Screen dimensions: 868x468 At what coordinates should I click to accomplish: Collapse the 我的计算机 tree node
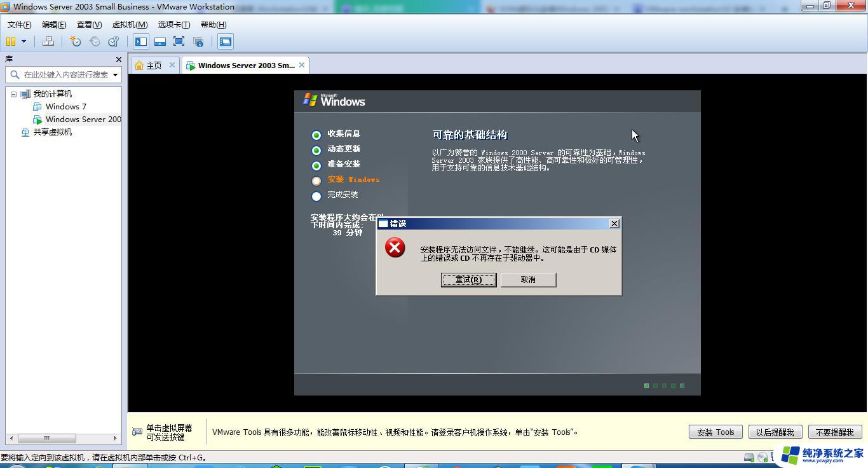click(x=13, y=94)
